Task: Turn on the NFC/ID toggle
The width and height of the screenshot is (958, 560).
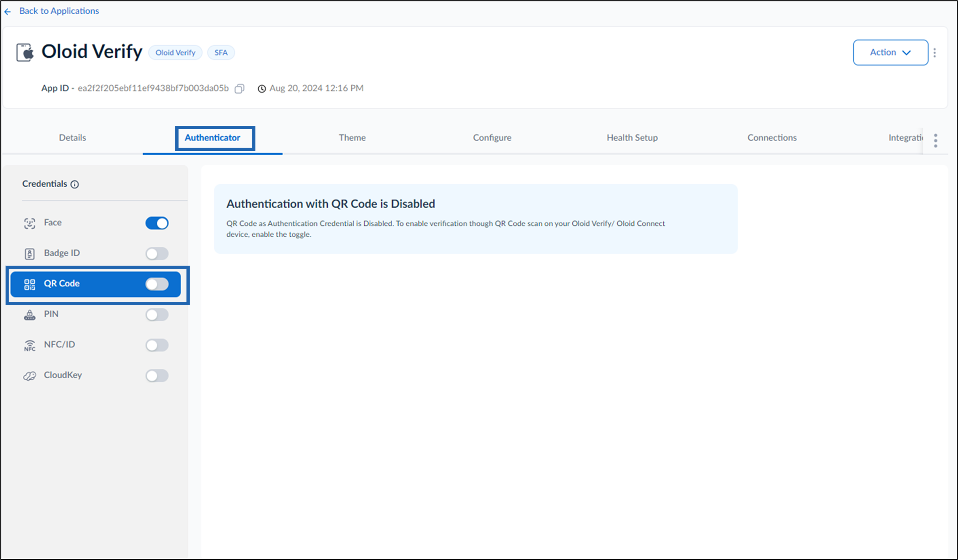Action: pos(157,345)
